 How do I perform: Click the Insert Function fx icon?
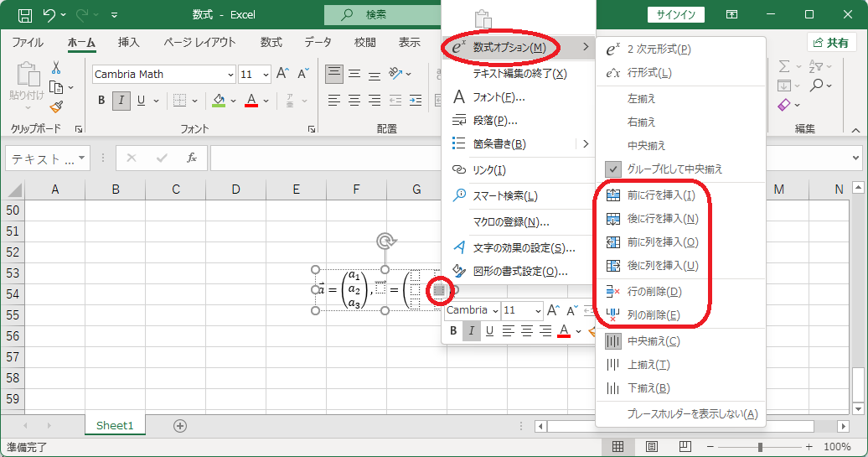click(192, 158)
